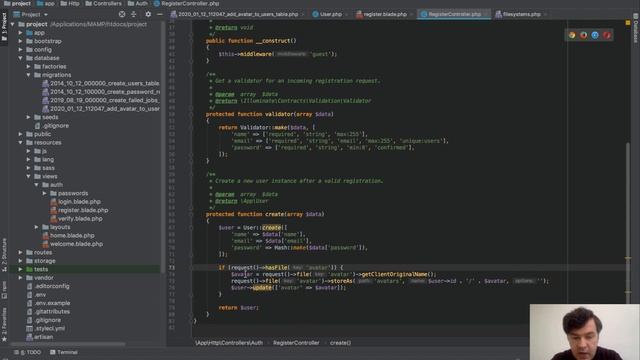Open Safari browser preview icon in editor
Viewport: 640px width, 360px height.
coord(595,35)
